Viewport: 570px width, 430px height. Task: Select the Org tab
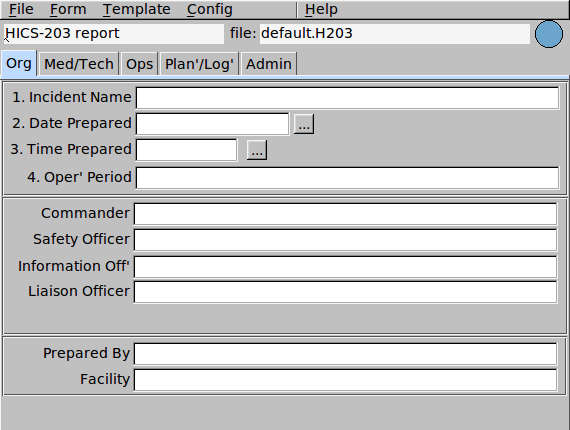coord(19,63)
